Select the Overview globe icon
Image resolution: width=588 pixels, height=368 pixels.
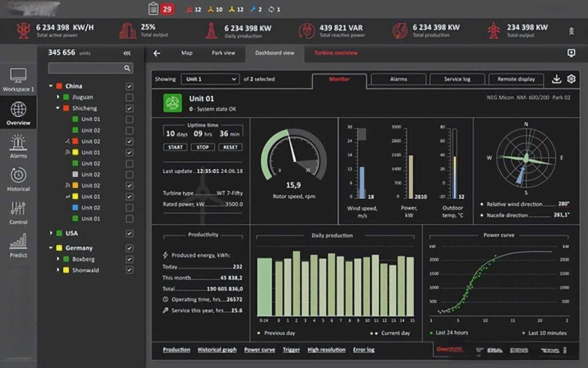tap(19, 109)
